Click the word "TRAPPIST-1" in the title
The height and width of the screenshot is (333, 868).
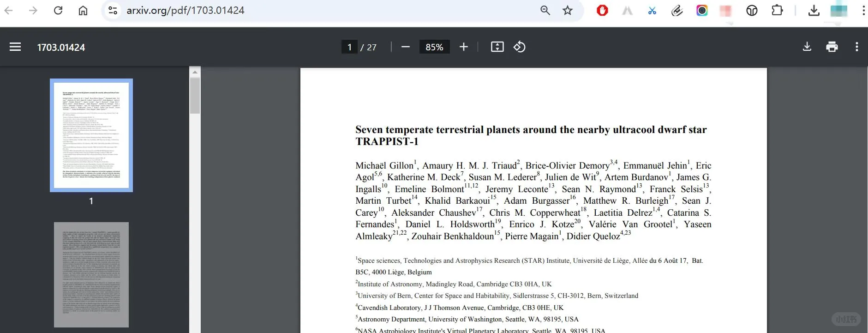387,142
